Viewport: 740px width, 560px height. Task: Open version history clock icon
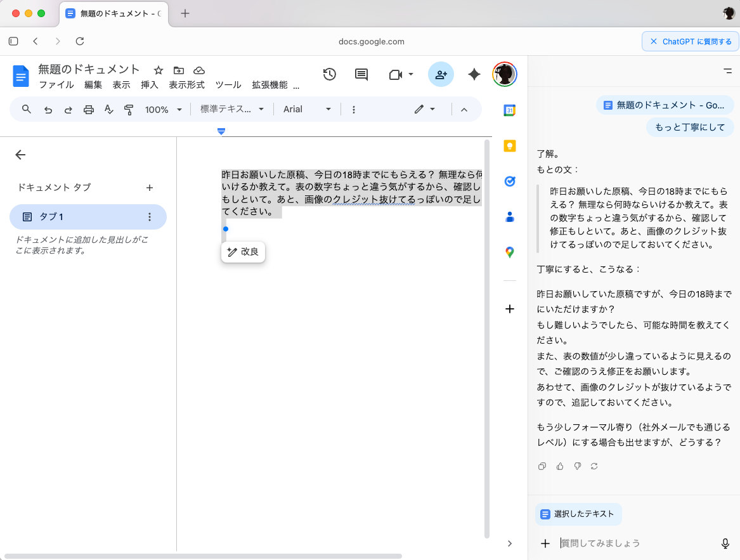329,74
